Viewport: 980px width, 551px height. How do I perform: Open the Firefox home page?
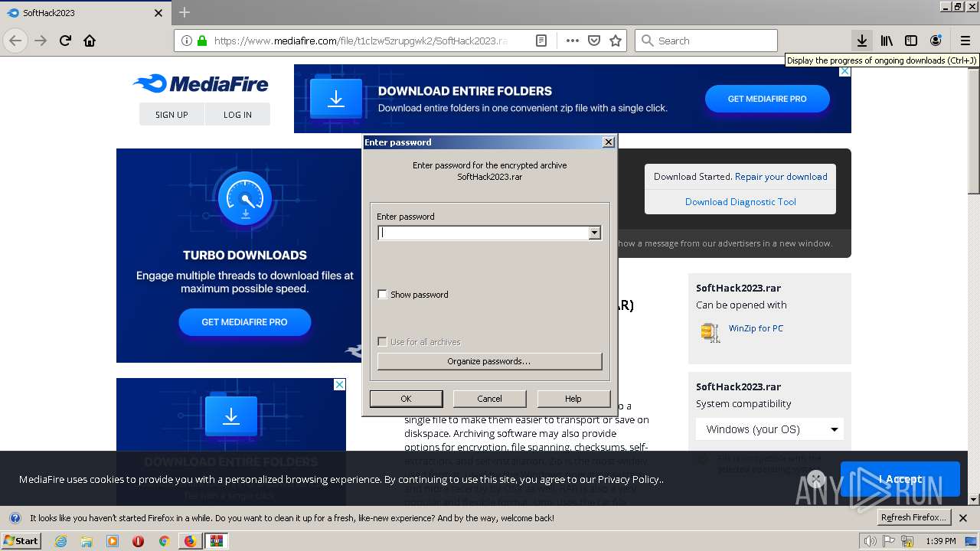pos(90,41)
